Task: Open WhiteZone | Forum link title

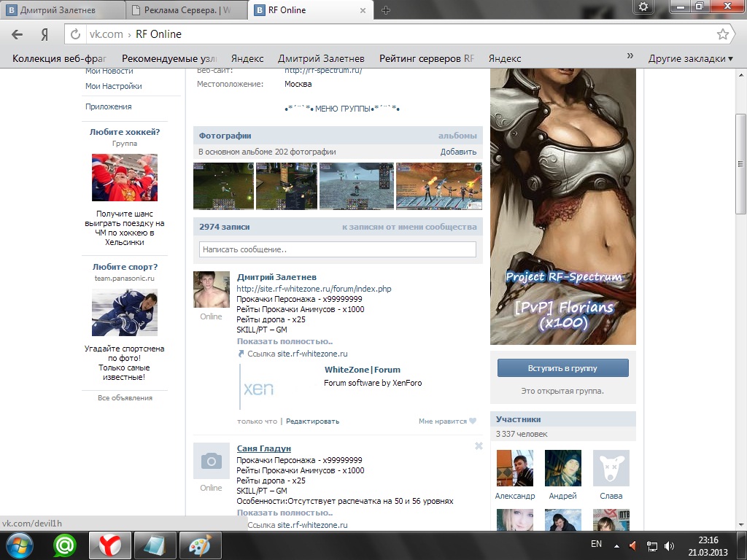Action: tap(362, 370)
